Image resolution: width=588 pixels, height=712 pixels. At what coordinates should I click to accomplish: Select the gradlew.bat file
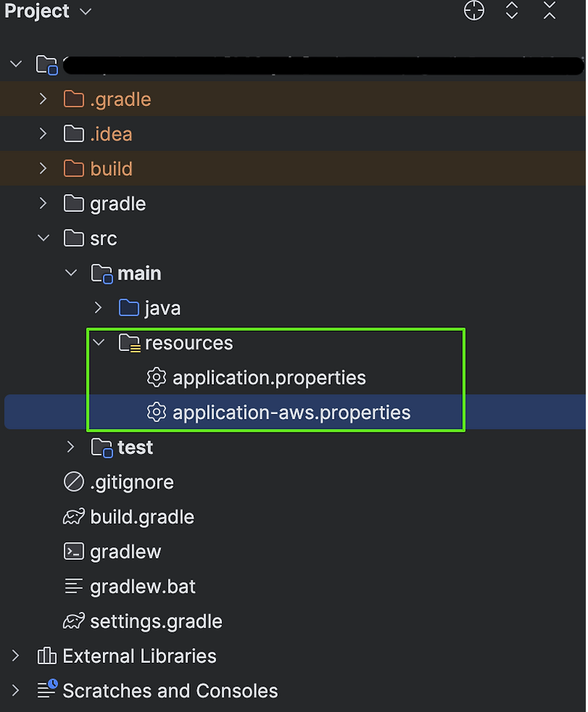click(141, 586)
